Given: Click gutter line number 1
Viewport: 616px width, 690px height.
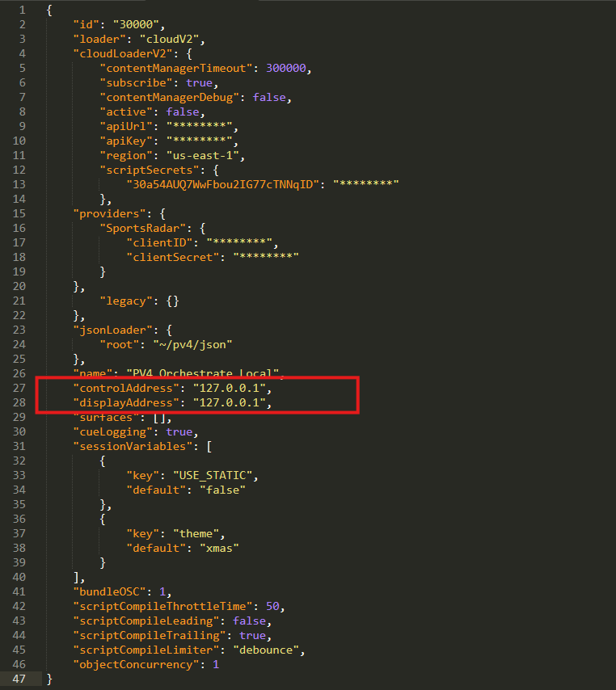Looking at the screenshot, I should click(x=22, y=11).
